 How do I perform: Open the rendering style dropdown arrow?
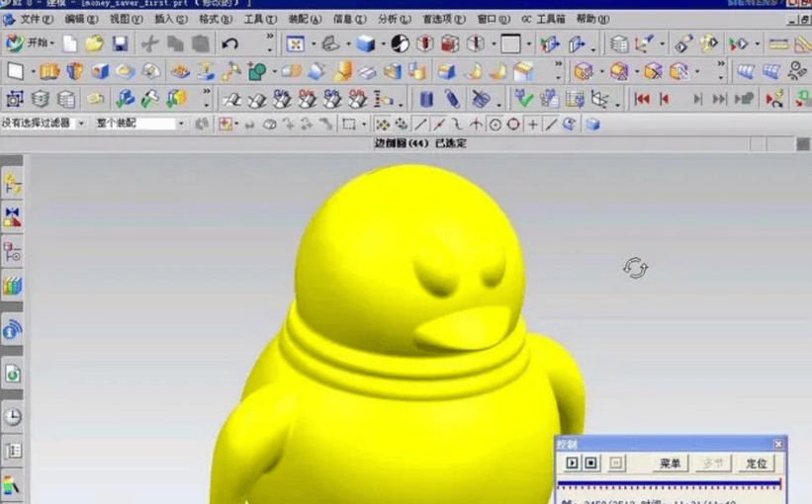(x=383, y=44)
